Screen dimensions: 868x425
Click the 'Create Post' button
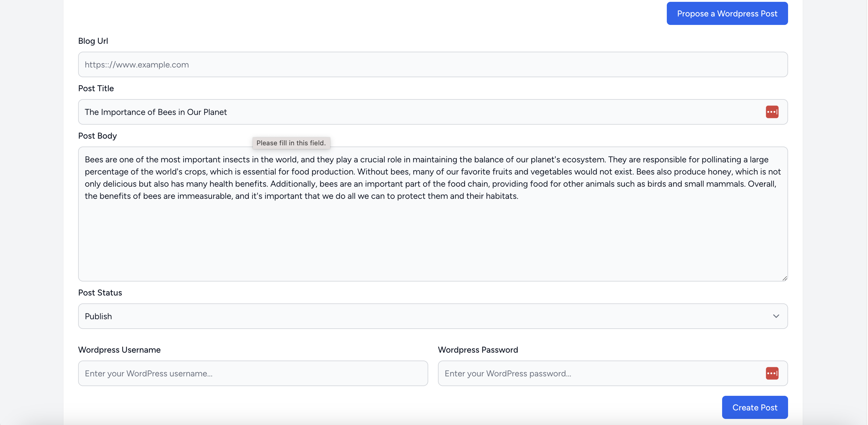tap(755, 407)
